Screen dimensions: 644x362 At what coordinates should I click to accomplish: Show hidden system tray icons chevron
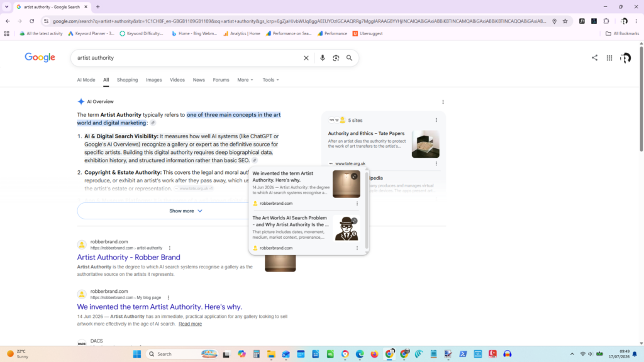572,354
